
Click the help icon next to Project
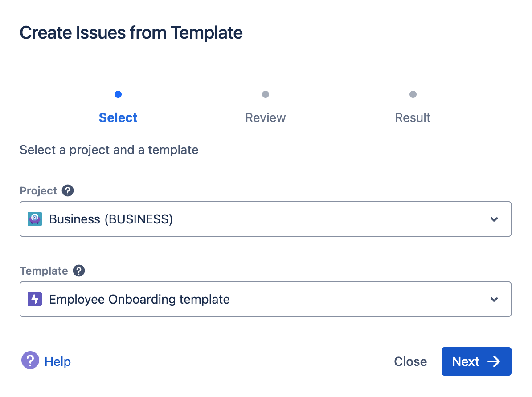68,191
